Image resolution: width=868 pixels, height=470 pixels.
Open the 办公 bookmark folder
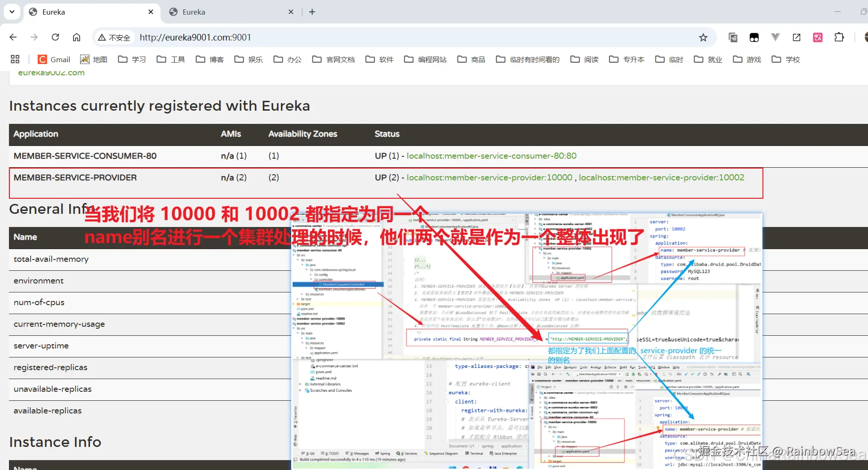point(287,59)
